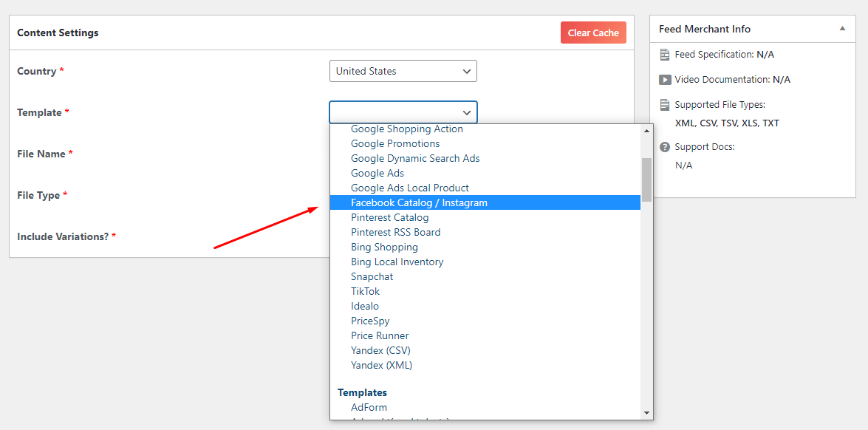Collapse the Feed Merchant Info panel

[x=842, y=29]
